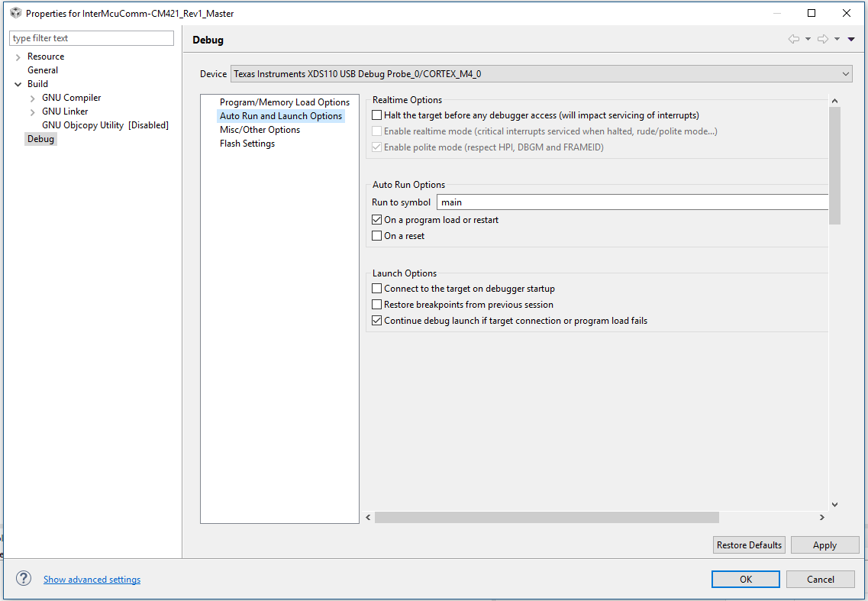868x601 pixels.
Task: Open Show advanced settings link
Action: pyautogui.click(x=92, y=580)
